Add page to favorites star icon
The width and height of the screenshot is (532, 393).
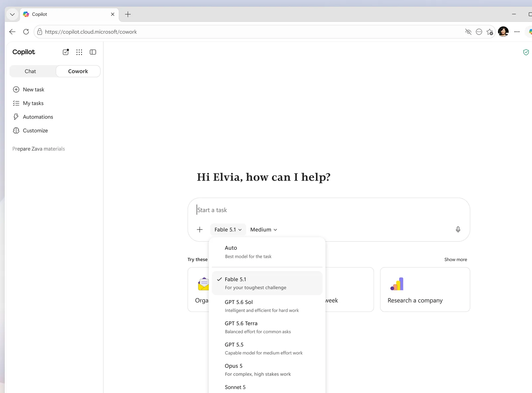490,32
